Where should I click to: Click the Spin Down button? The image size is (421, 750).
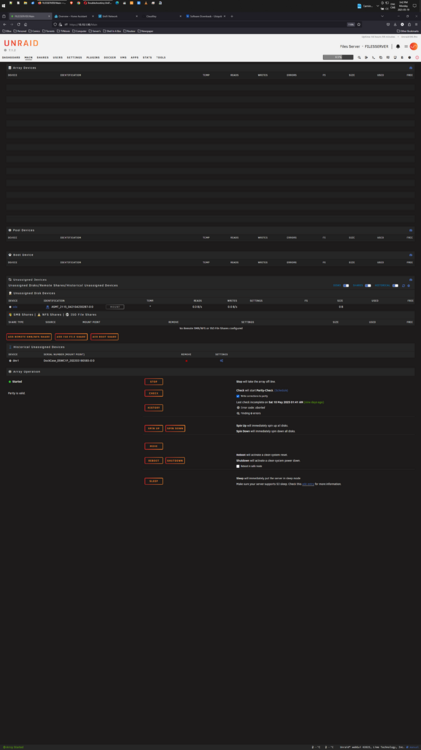[175, 429]
